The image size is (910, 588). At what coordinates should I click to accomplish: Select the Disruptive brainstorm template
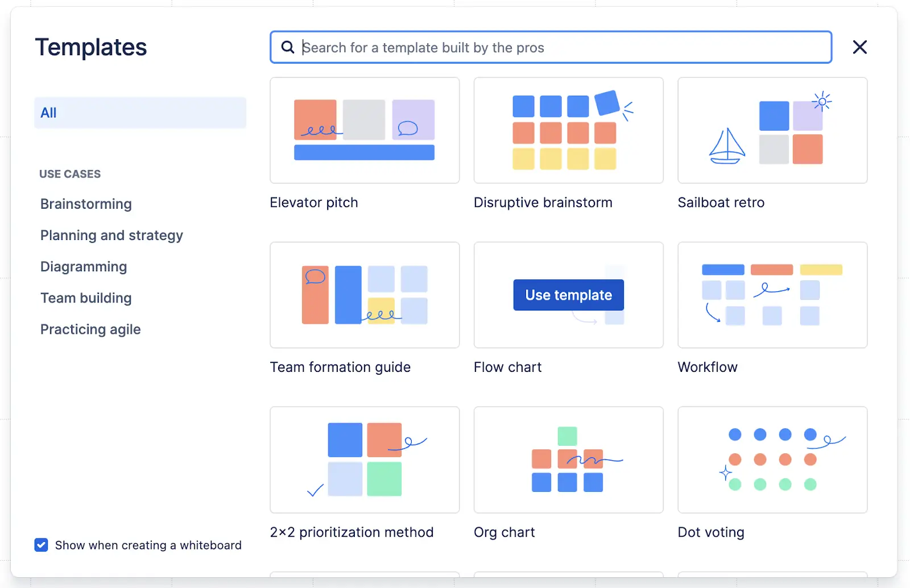tap(568, 130)
